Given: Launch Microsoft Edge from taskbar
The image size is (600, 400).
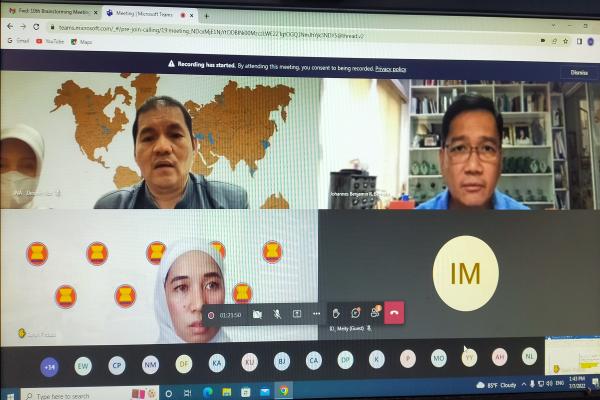Looking at the screenshot, I should pos(208,392).
